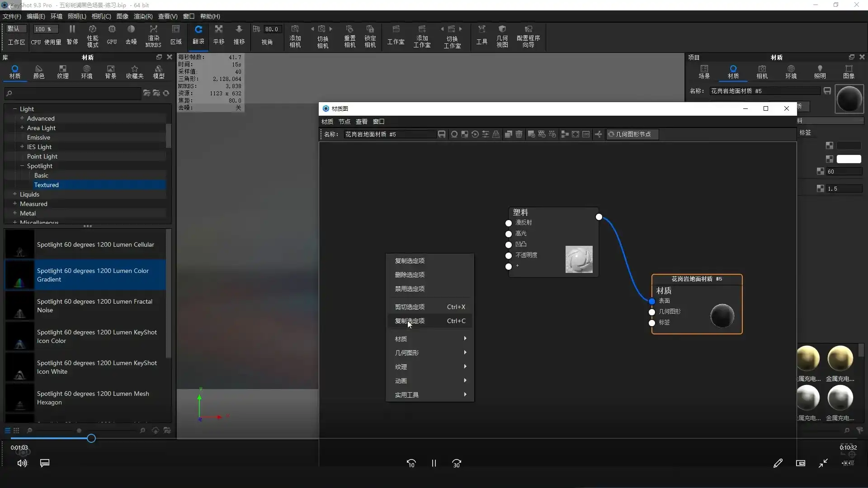Screen dimensions: 868x488
Task: Click 删除选定项 in the context menu
Action: point(410,275)
